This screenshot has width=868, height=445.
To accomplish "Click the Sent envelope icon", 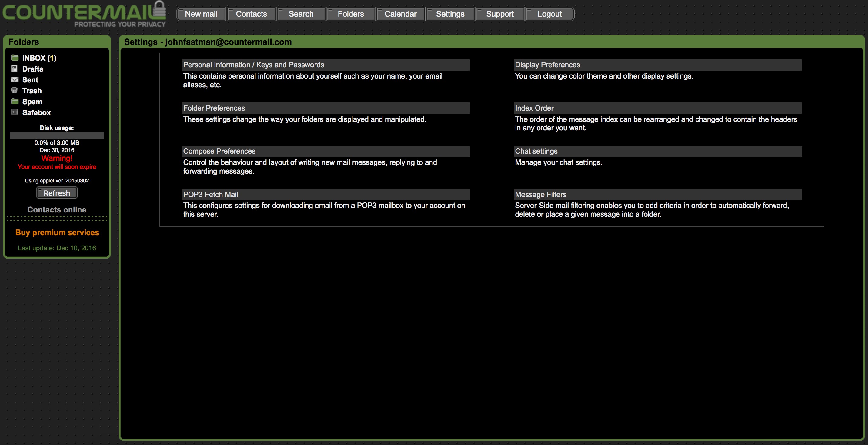I will (x=15, y=79).
